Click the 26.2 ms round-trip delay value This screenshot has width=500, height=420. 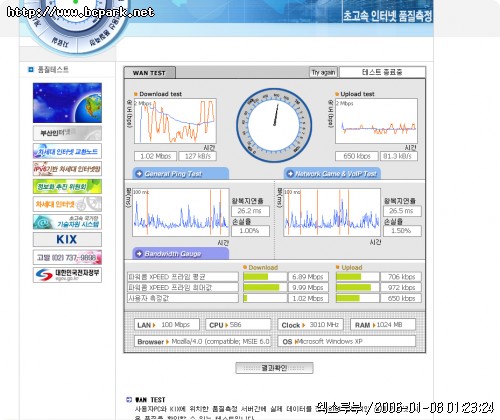coord(250,211)
